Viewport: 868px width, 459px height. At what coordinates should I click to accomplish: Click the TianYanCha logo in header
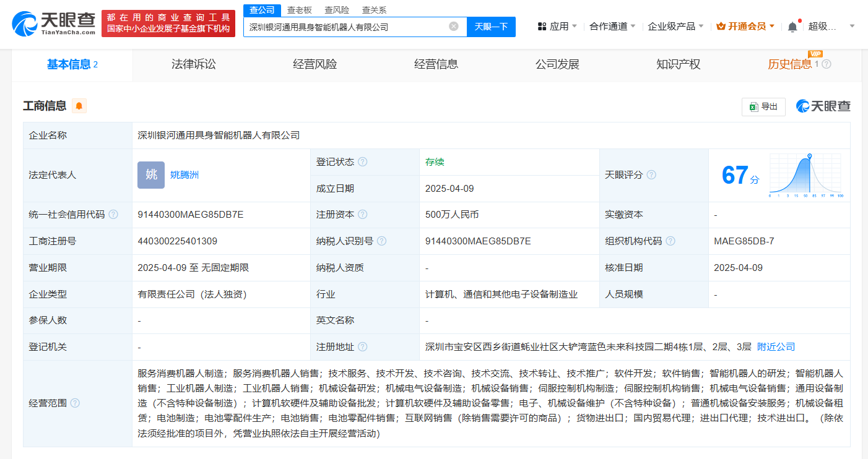tap(54, 23)
